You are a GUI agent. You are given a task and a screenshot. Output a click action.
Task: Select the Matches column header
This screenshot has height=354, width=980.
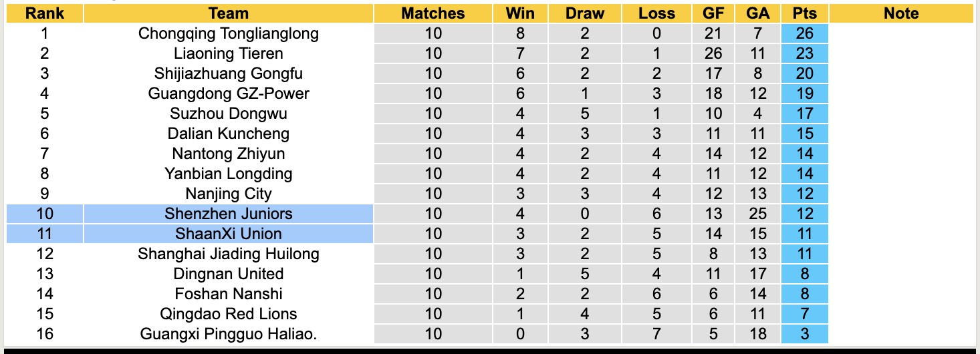point(433,13)
